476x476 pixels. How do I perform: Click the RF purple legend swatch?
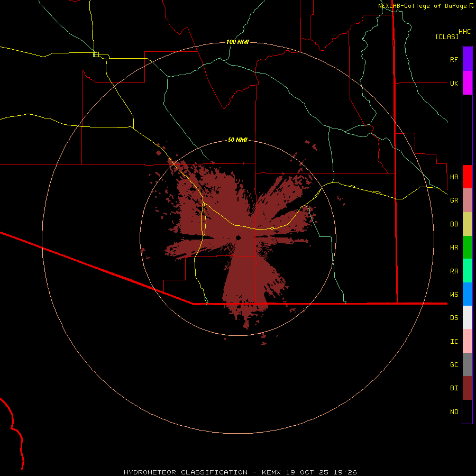coord(467,59)
